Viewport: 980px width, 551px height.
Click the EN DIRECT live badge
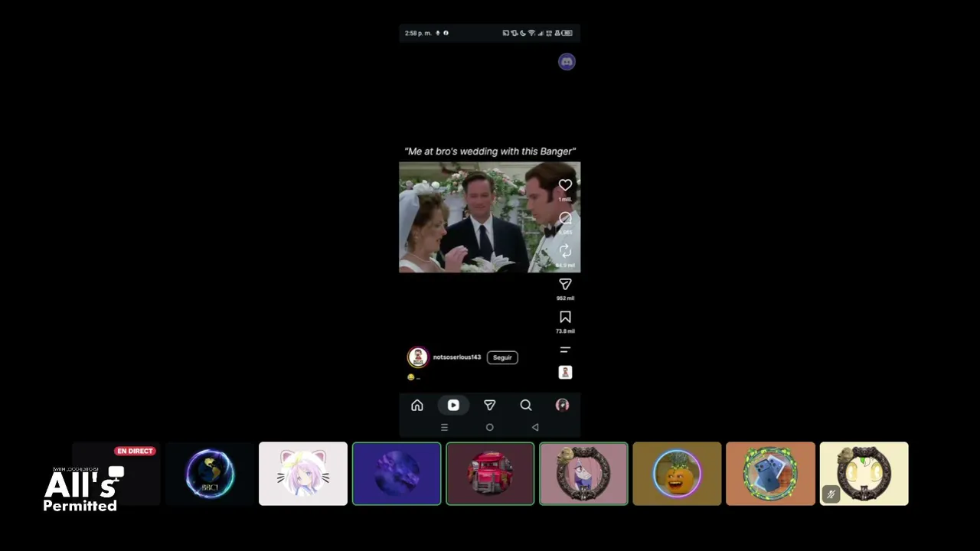(136, 451)
